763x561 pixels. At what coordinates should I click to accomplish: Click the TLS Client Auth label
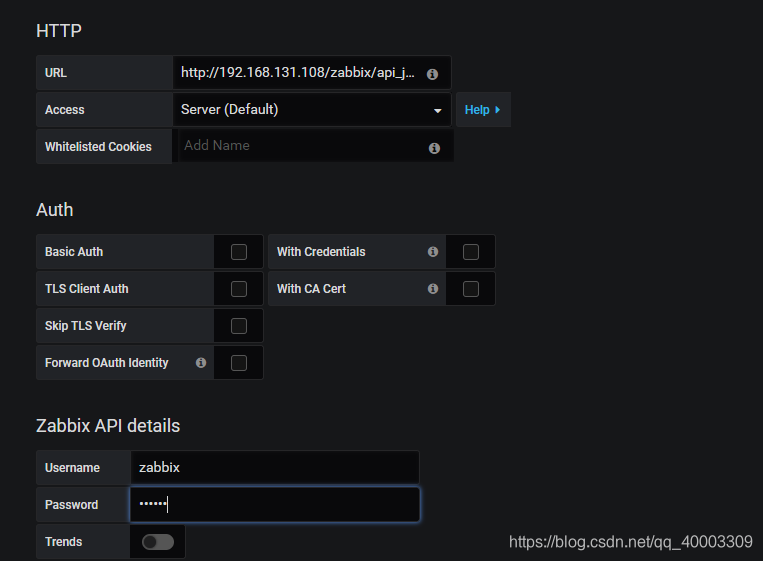pos(87,289)
